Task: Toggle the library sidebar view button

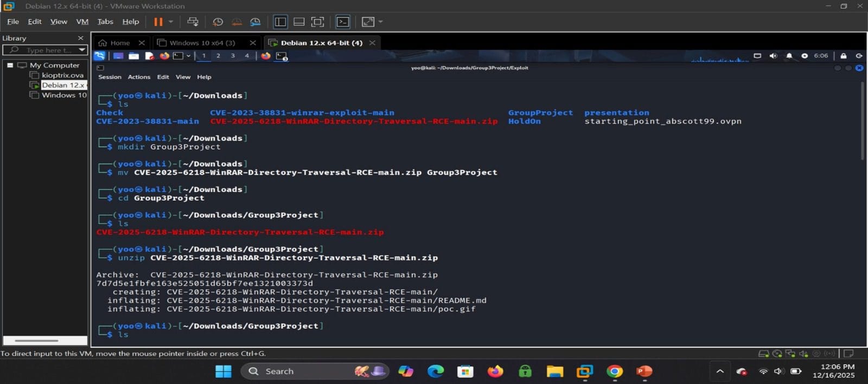Action: (280, 22)
